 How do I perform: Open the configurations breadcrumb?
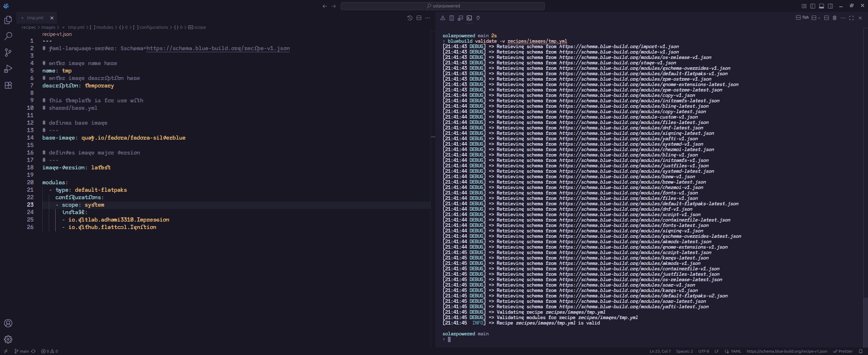151,27
